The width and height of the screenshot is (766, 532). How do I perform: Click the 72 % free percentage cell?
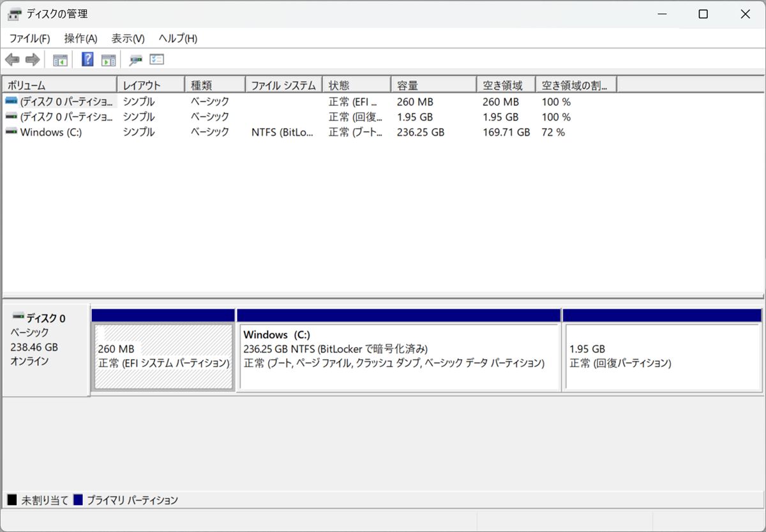click(553, 132)
